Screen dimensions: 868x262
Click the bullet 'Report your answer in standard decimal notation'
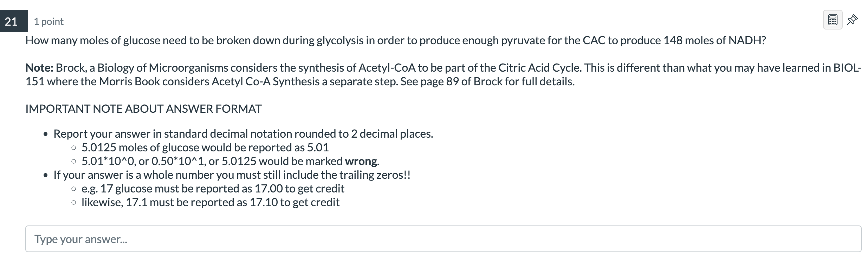coord(243,134)
